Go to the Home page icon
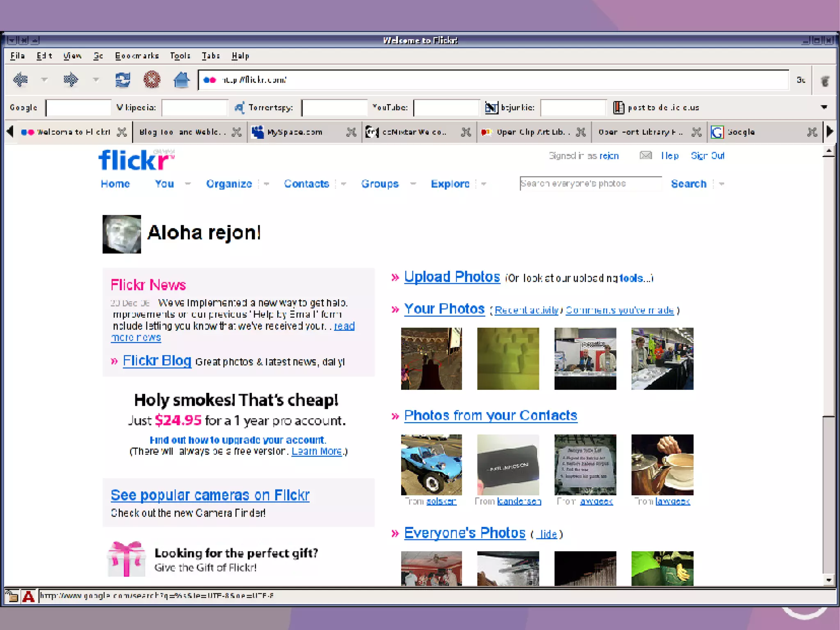This screenshot has height=630, width=840. (x=181, y=79)
